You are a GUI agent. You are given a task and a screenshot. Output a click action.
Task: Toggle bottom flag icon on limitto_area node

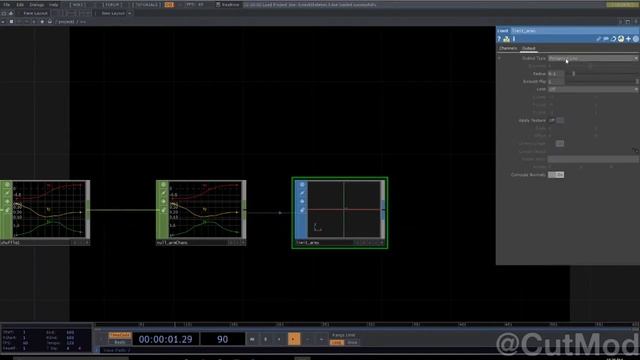tap(302, 210)
